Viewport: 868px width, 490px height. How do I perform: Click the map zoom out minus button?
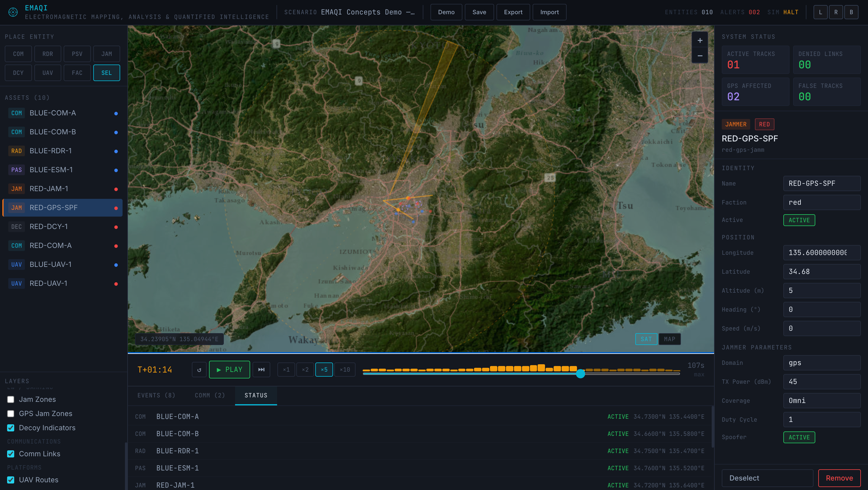pyautogui.click(x=700, y=56)
